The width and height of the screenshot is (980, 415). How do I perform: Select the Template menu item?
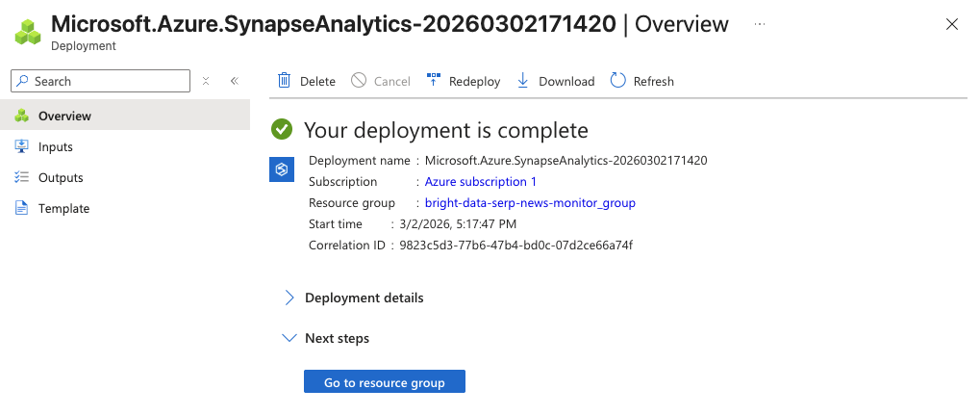[x=63, y=209]
